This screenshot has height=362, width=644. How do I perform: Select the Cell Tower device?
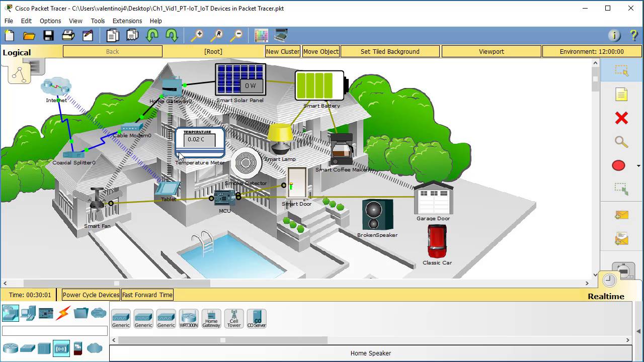[234, 319]
